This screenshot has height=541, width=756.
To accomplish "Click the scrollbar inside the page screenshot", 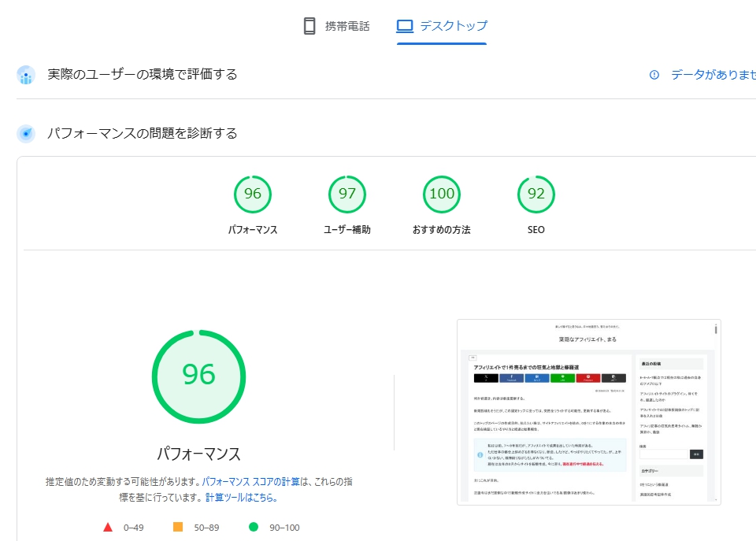I will (x=715, y=329).
